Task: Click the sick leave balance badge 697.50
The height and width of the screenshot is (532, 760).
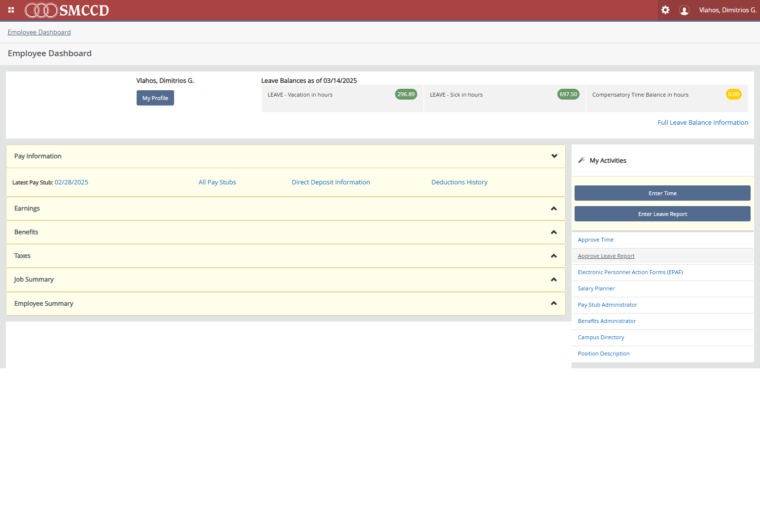Action: [x=568, y=94]
